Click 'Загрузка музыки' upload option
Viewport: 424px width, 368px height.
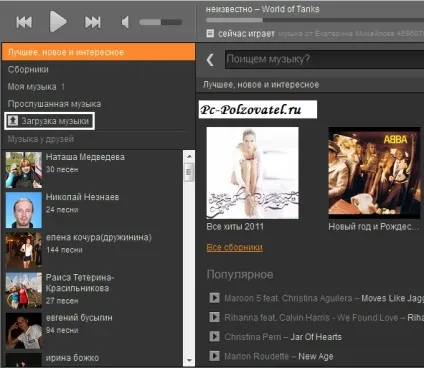(50, 121)
